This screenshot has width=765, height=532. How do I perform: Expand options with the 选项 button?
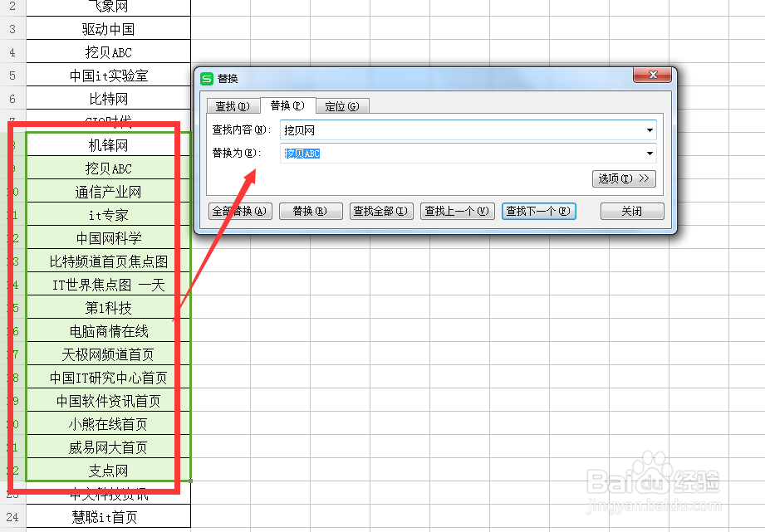[x=624, y=178]
